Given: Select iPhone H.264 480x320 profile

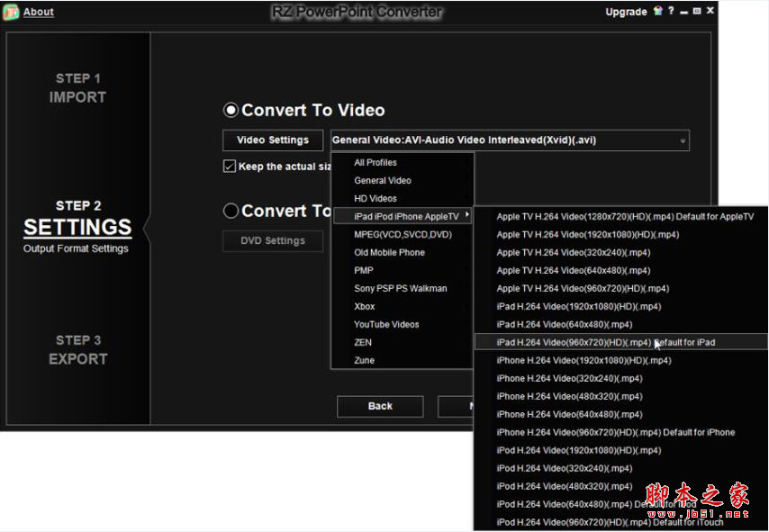Looking at the screenshot, I should point(621,396).
